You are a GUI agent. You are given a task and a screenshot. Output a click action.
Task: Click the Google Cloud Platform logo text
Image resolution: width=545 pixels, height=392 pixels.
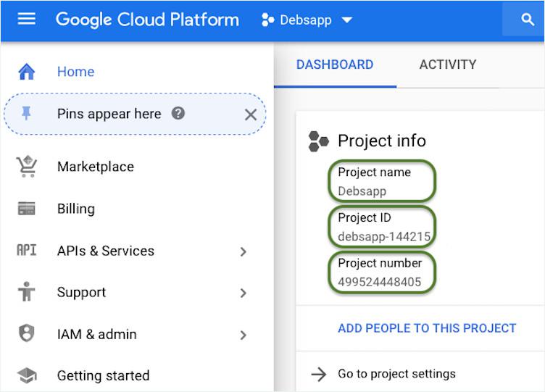(147, 20)
